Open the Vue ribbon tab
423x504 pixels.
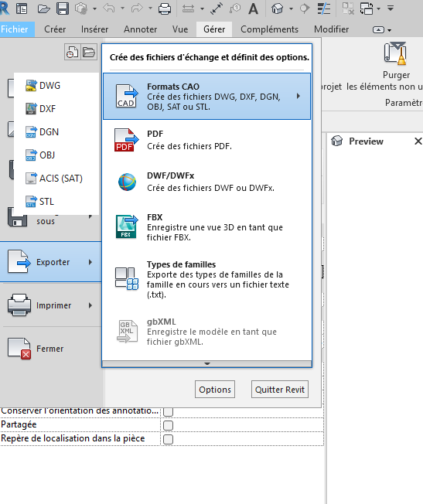click(x=180, y=29)
